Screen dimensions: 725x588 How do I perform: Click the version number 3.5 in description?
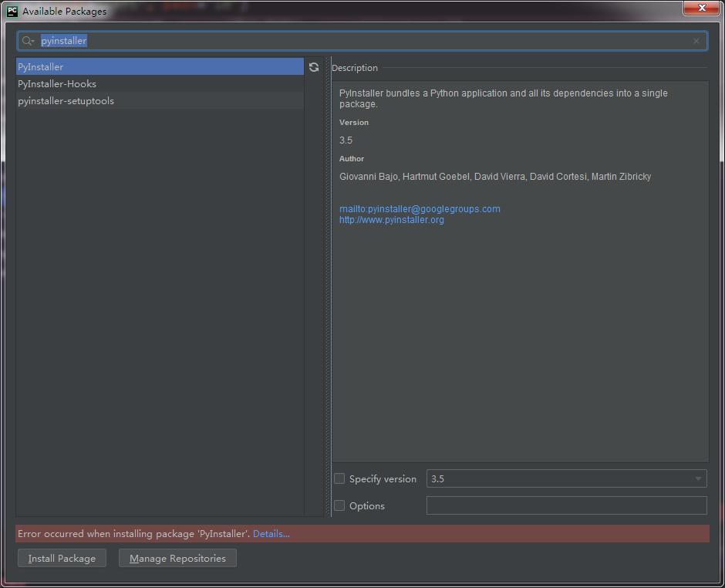click(x=346, y=140)
